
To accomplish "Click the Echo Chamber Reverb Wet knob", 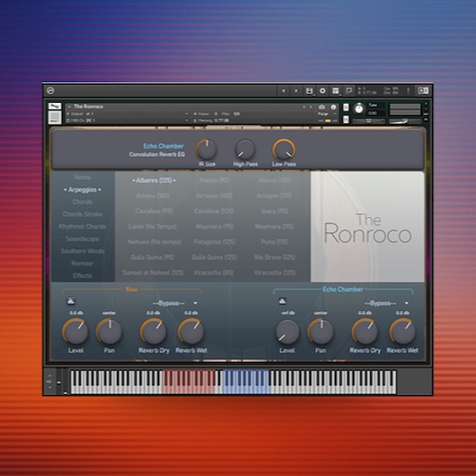I will coord(403,331).
